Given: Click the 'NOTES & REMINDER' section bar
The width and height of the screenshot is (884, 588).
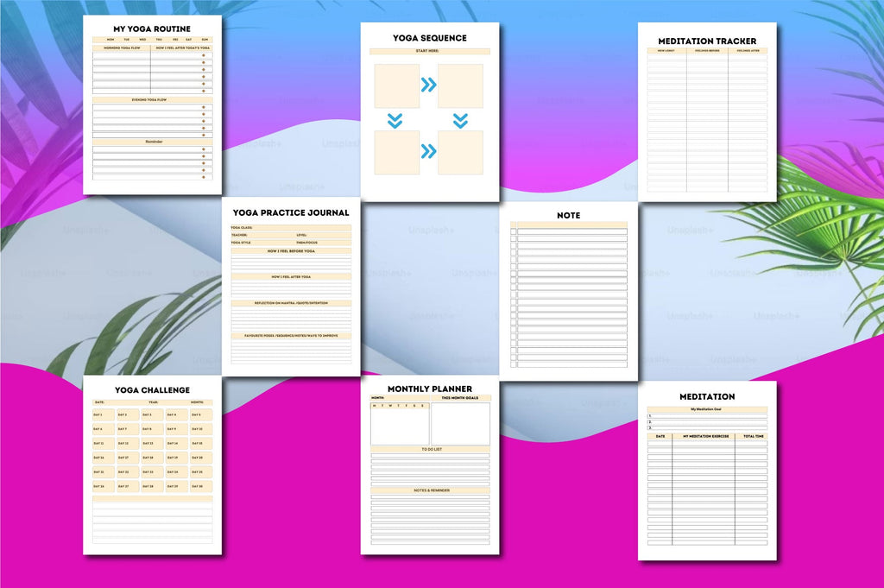Looking at the screenshot, I should click(x=430, y=490).
